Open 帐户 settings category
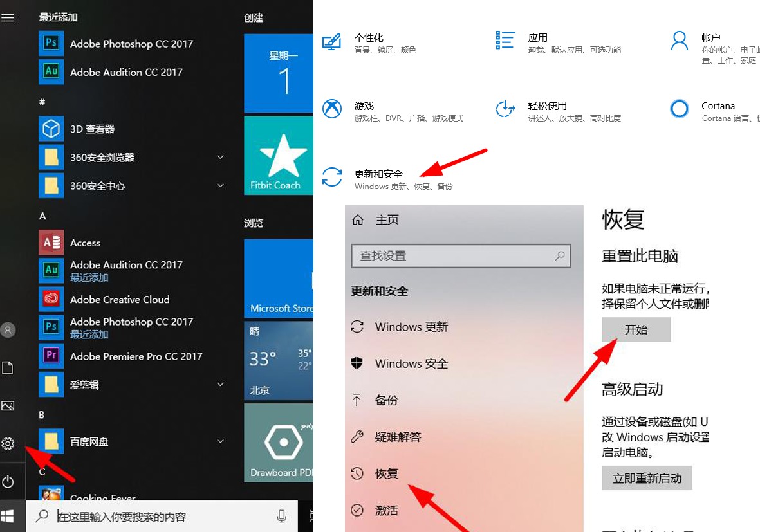The width and height of the screenshot is (760, 532). point(714,48)
